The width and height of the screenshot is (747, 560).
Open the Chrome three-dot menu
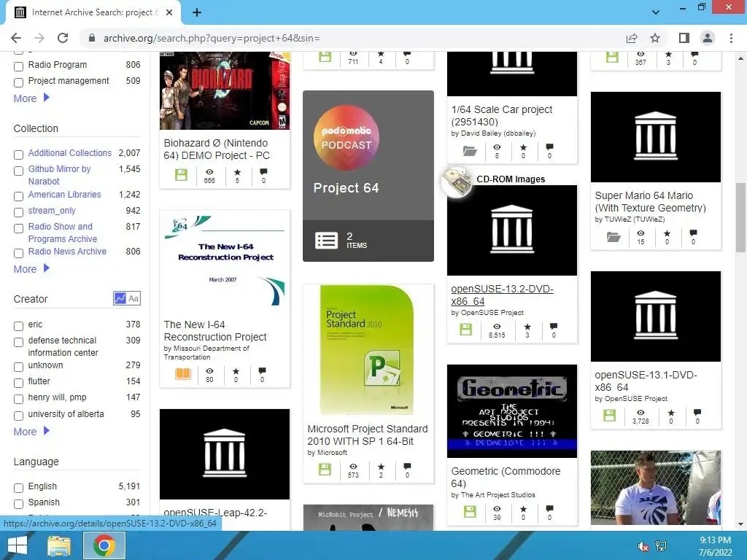731,38
